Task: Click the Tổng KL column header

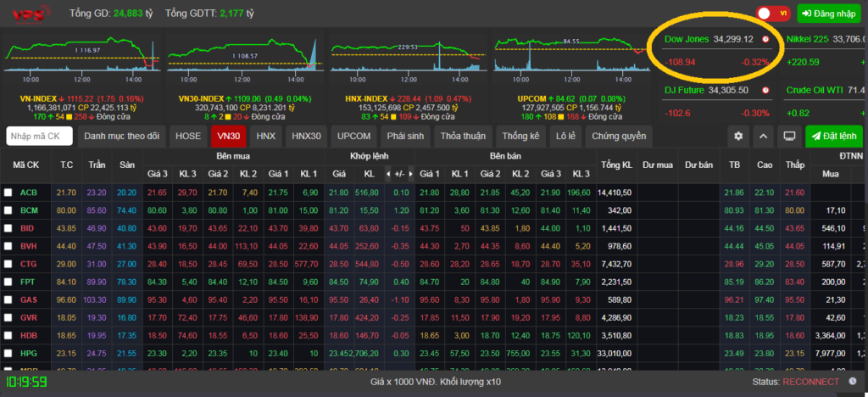Action: click(x=617, y=165)
